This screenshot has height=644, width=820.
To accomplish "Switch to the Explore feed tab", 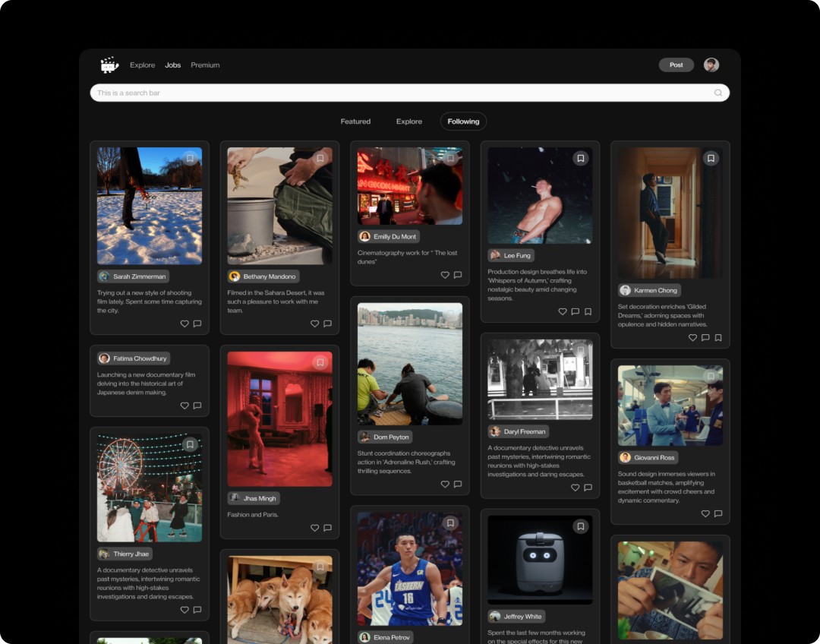I will coord(409,122).
